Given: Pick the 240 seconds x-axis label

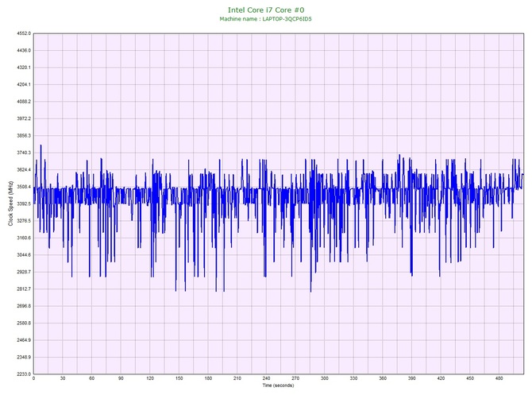Looking at the screenshot, I should (266, 378).
